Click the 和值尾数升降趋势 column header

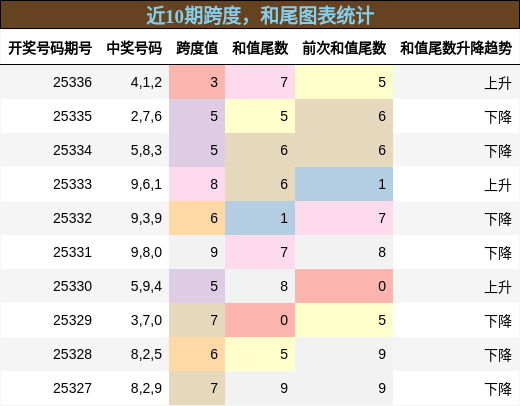[456, 48]
